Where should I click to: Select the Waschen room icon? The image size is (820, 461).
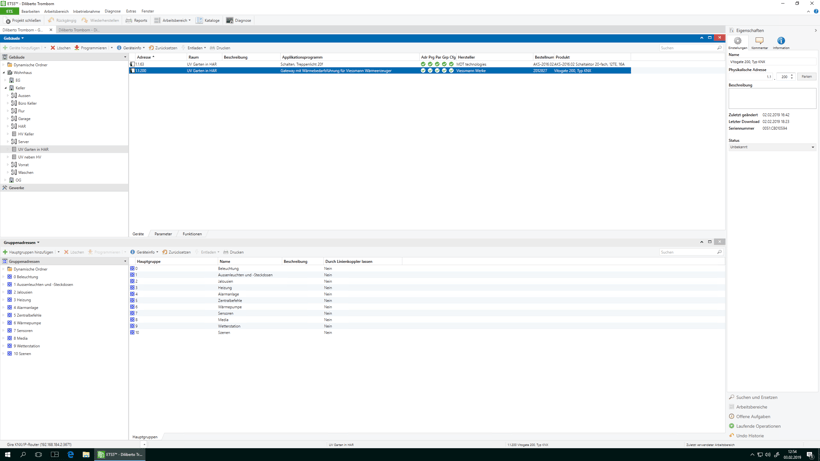click(14, 172)
